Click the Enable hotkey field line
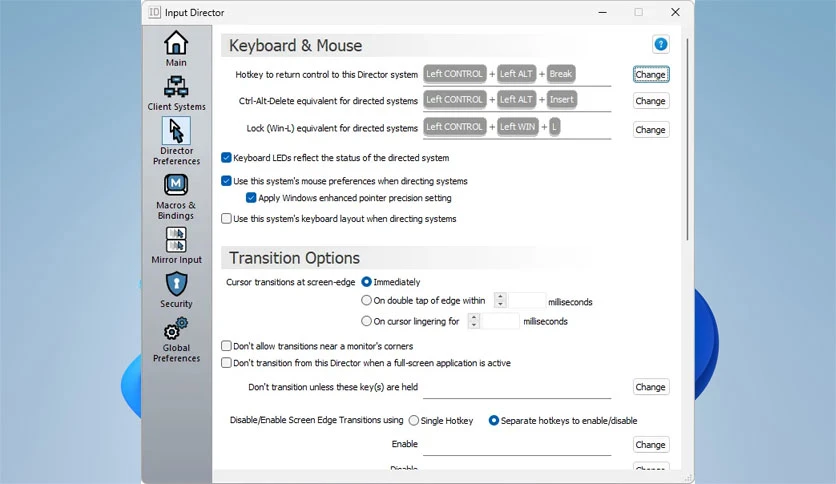This screenshot has height=484, width=836. click(517, 445)
